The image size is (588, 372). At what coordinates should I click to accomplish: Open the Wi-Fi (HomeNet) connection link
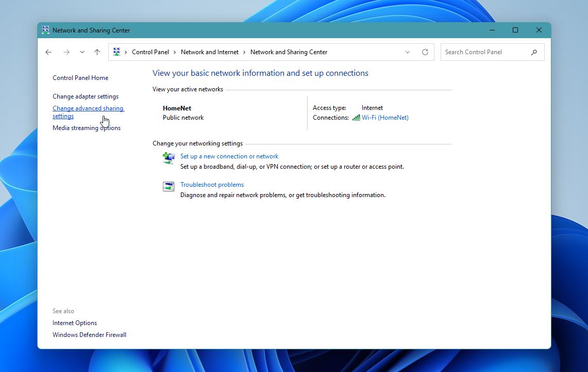point(385,118)
